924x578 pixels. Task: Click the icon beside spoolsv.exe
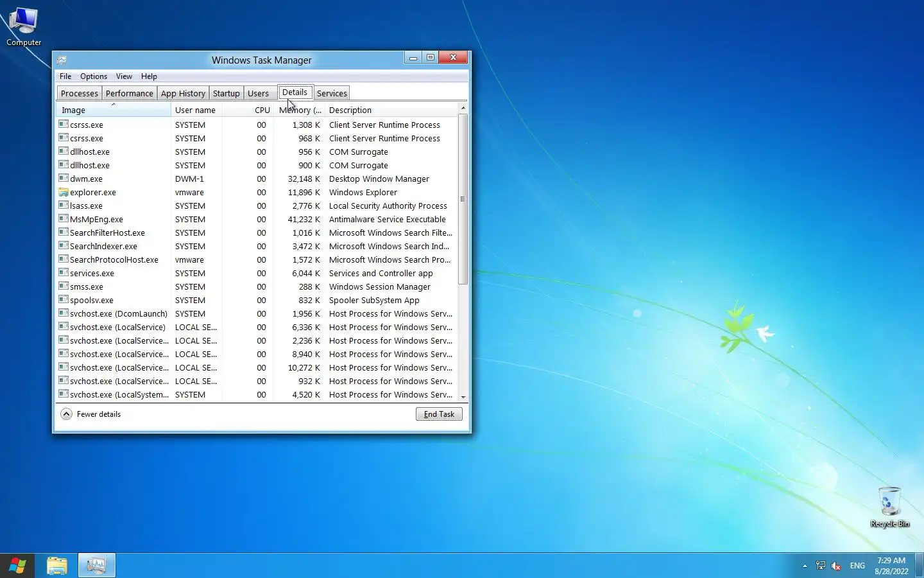pos(64,300)
